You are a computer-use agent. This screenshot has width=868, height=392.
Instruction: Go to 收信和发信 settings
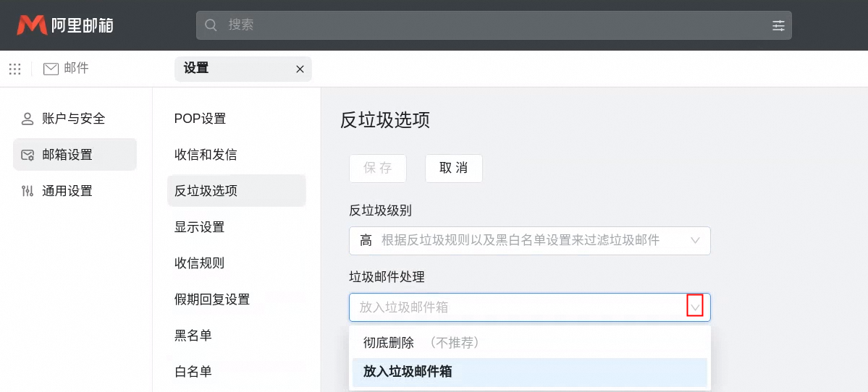(x=206, y=155)
